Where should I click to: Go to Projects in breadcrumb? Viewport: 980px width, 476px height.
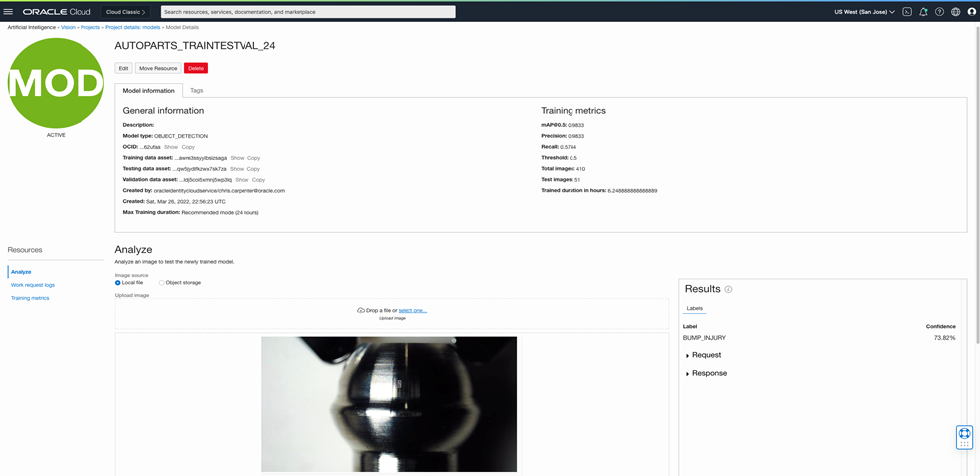point(90,28)
